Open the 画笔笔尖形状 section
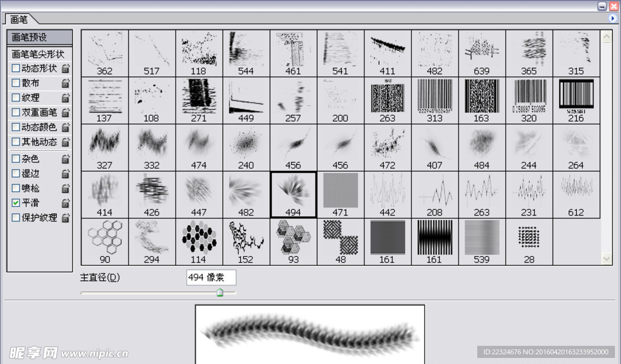The width and height of the screenshot is (621, 364). (39, 54)
